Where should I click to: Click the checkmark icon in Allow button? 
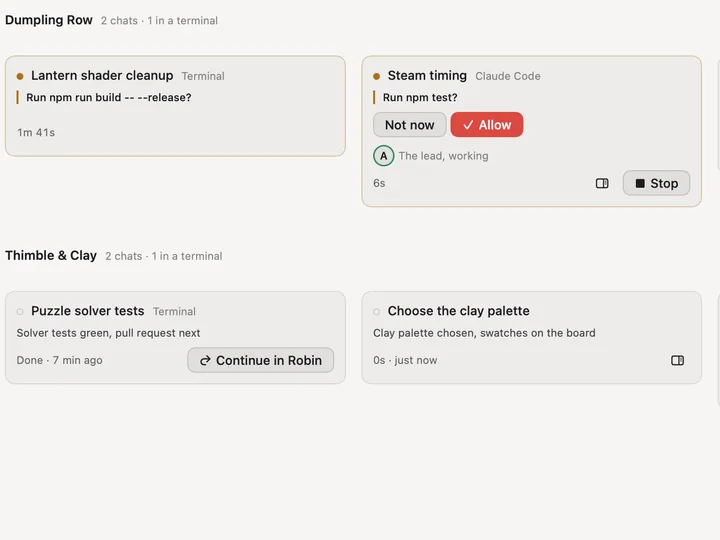468,125
